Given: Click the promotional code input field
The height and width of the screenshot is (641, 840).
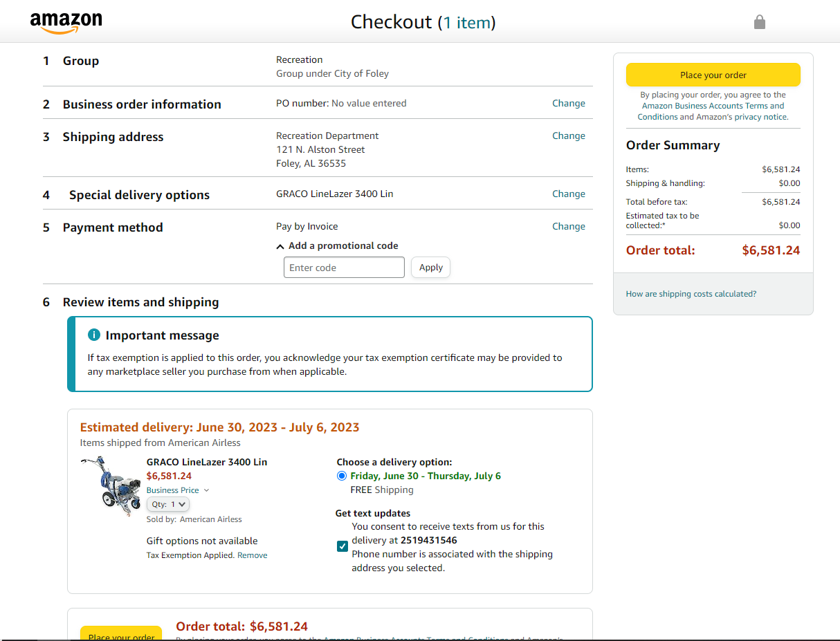Looking at the screenshot, I should click(x=344, y=268).
